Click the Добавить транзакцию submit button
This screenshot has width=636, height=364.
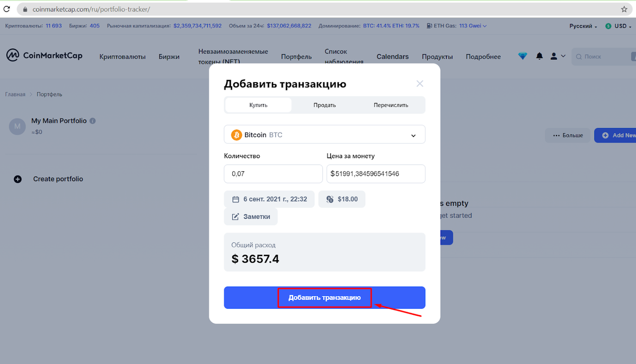(x=324, y=298)
